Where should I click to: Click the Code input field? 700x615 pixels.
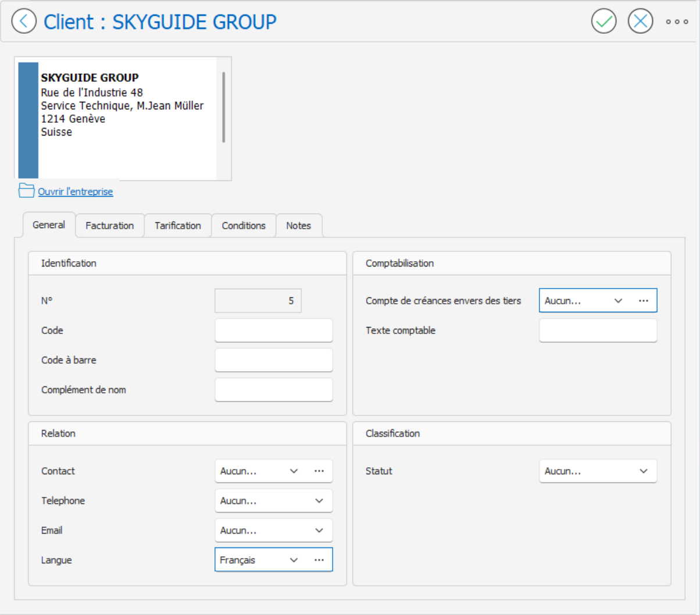point(273,330)
